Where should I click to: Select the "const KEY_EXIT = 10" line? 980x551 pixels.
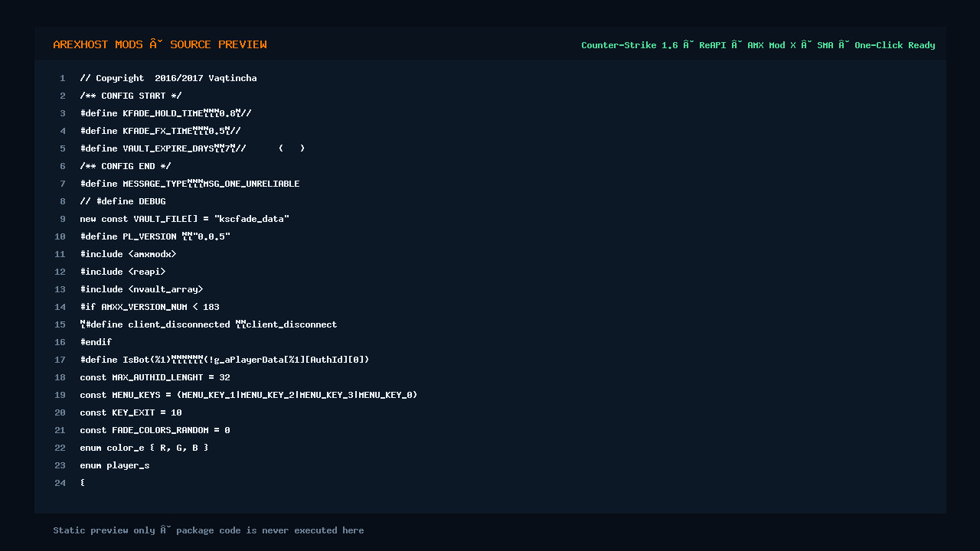131,412
